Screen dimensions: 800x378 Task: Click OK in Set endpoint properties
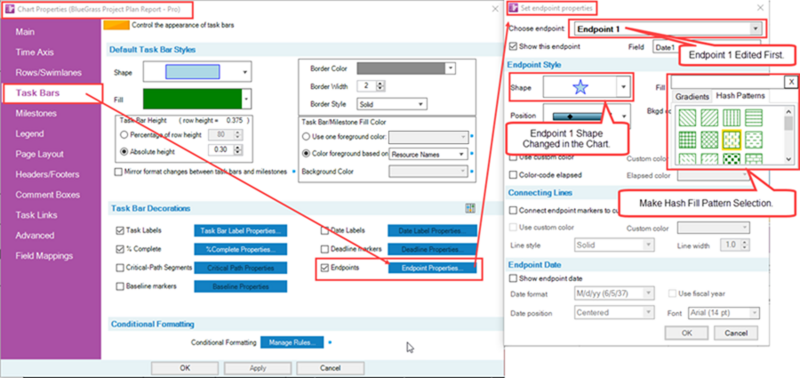tap(686, 333)
